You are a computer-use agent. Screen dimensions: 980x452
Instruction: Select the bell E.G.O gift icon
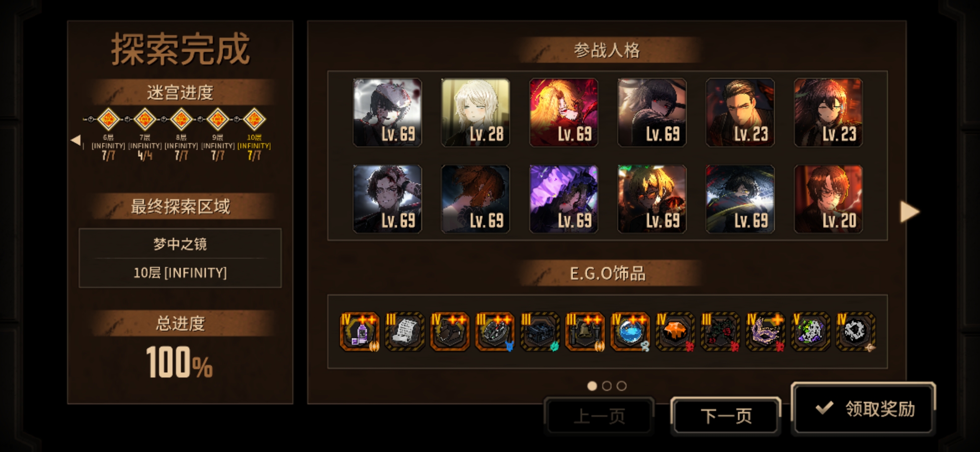(x=585, y=332)
